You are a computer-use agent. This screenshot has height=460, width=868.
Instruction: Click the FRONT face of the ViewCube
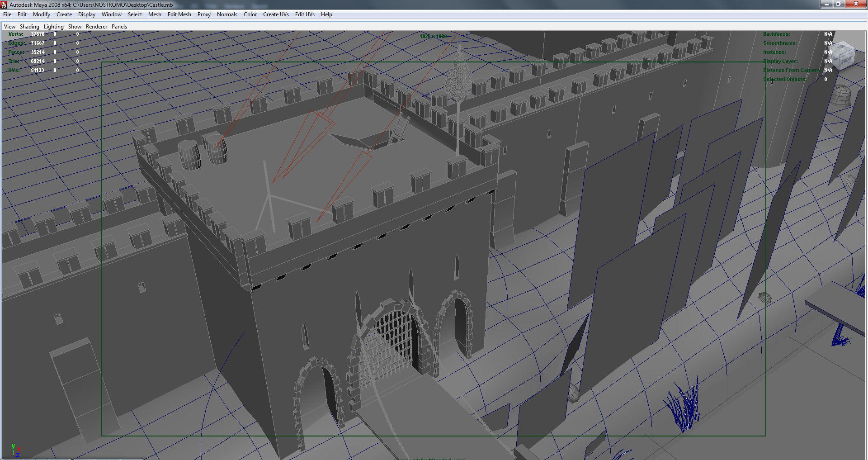(847, 60)
